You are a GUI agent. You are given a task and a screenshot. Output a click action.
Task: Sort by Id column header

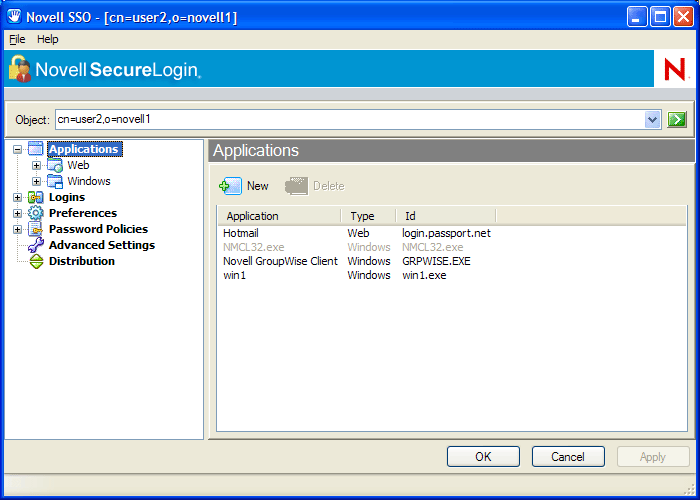tap(446, 216)
